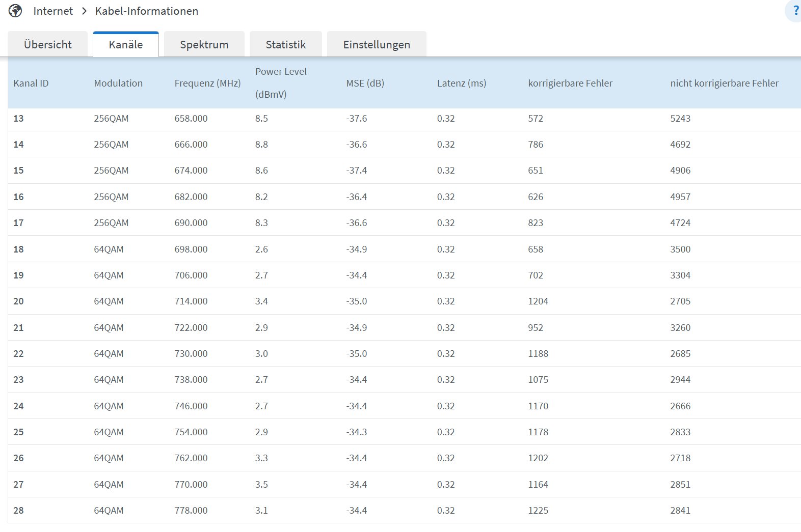Click correctable errors value 1075

(538, 380)
